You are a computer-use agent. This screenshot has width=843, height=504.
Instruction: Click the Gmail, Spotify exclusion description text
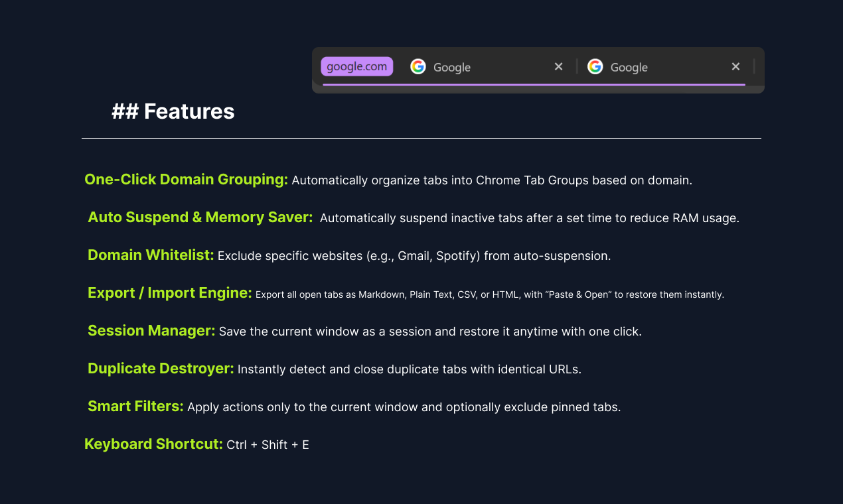tap(414, 256)
